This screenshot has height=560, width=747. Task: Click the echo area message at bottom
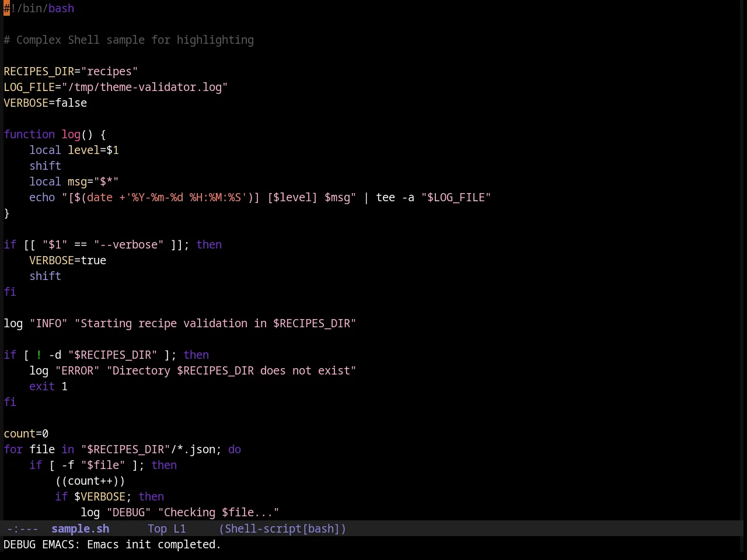pyautogui.click(x=113, y=545)
